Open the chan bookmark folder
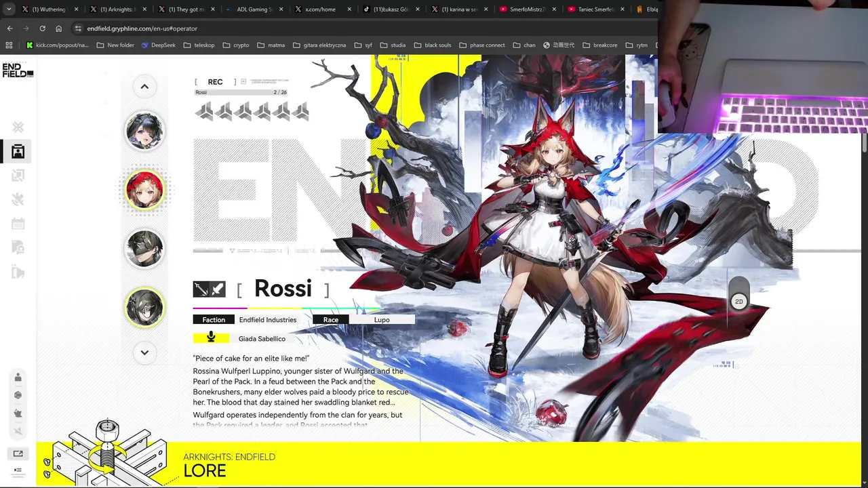The width and height of the screenshot is (868, 488). (524, 45)
